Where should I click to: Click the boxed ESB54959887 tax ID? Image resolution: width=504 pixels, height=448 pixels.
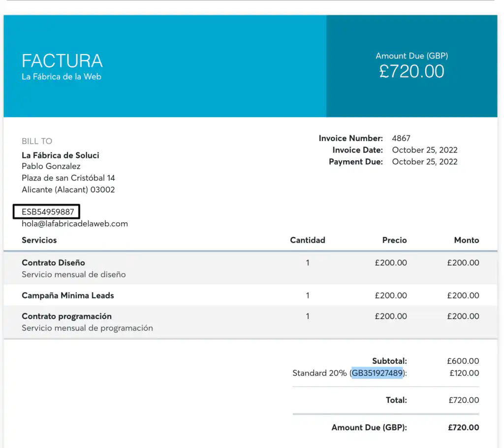[48, 212]
